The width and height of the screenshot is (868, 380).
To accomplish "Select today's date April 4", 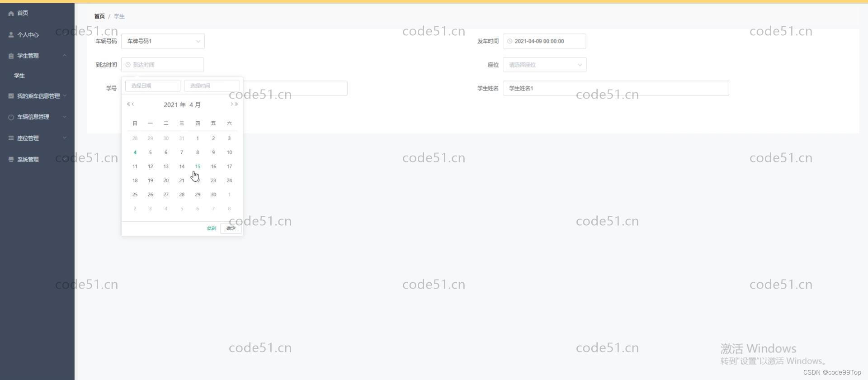I will pyautogui.click(x=135, y=152).
